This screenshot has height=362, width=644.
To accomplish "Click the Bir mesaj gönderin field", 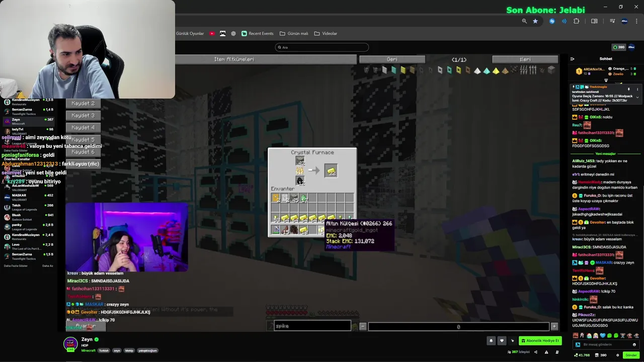I will click(606, 344).
